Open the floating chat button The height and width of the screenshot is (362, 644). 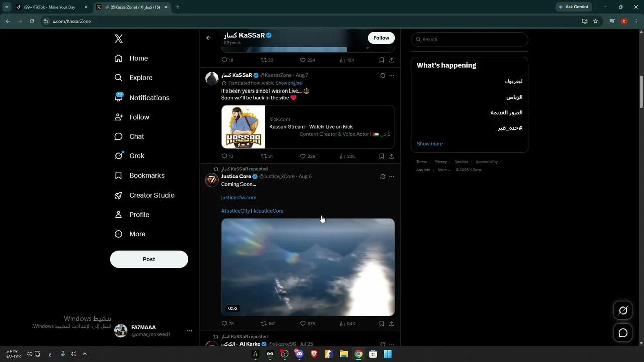[623, 333]
